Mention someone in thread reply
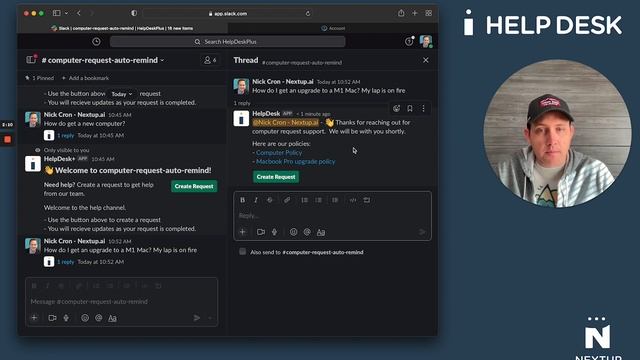Screen dimensions: 640x360 [x=307, y=232]
